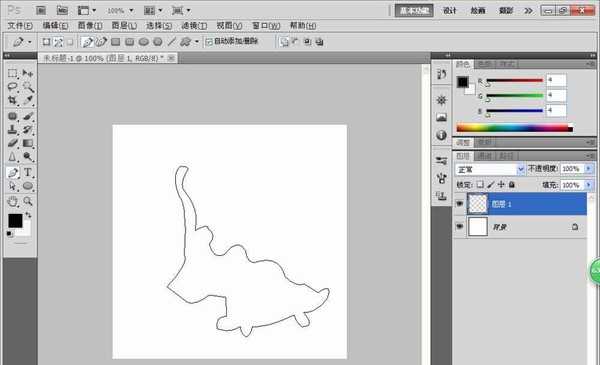This screenshot has height=365, width=600.
Task: Select the Clone Stamp tool
Action: click(13, 129)
